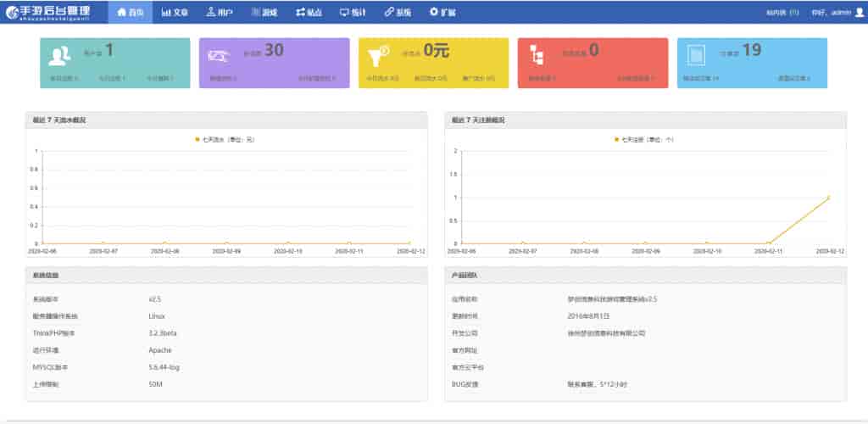Click the gamepad icon on purple card
The width and height of the screenshot is (868, 424).
coord(219,56)
